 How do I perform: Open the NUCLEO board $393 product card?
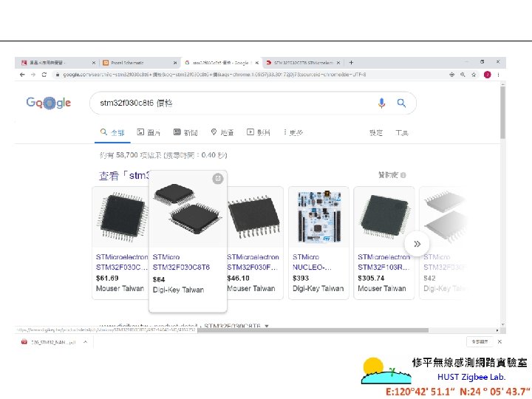[318, 242]
